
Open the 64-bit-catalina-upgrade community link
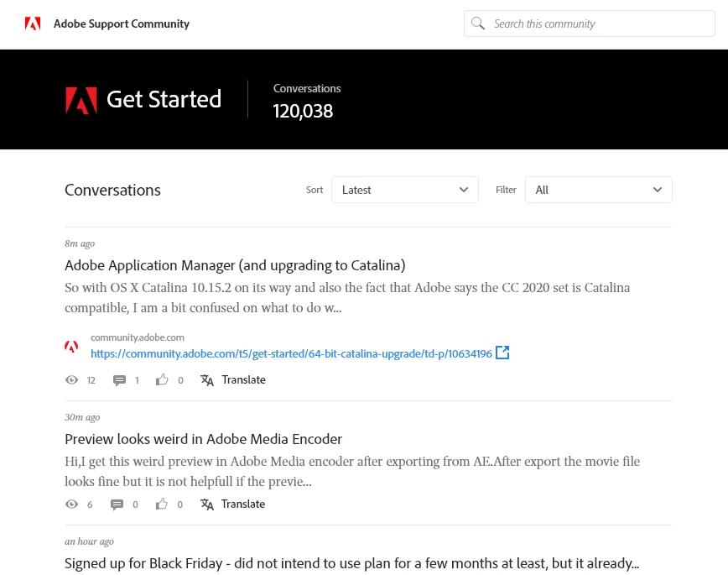pyautogui.click(x=291, y=353)
